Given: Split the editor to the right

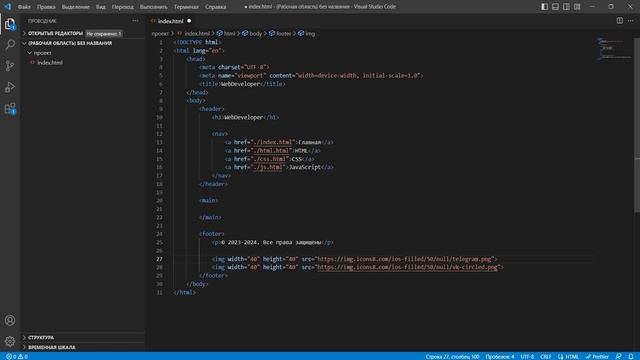Looking at the screenshot, I should pyautogui.click(x=620, y=20).
